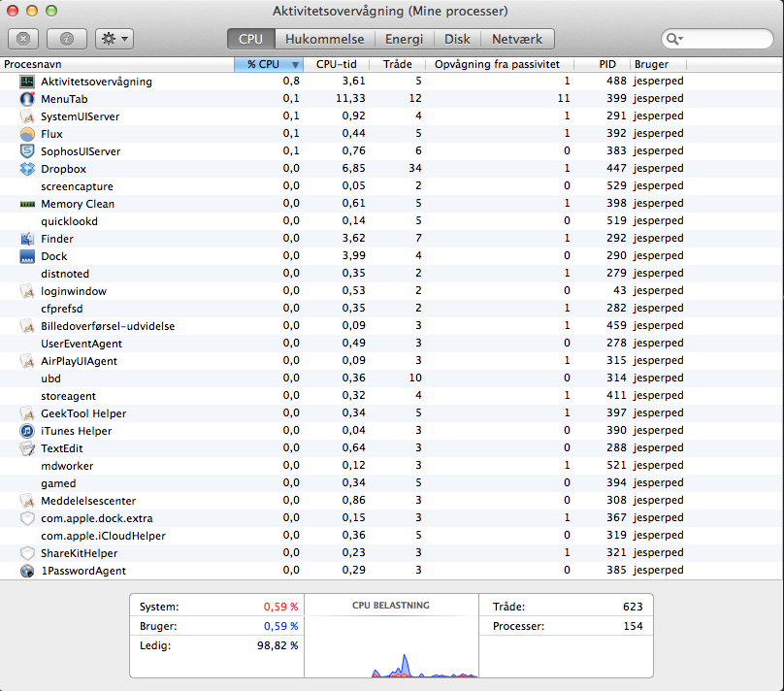Select the storeagent process name

point(68,396)
